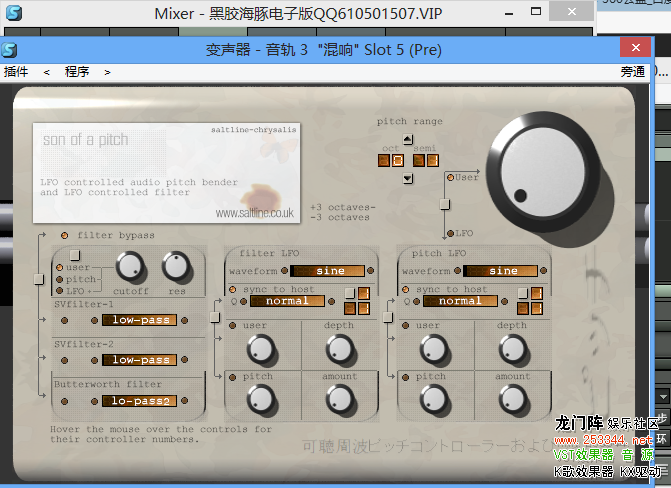Click the filter LFO user/pitch selector slider

(x=215, y=317)
